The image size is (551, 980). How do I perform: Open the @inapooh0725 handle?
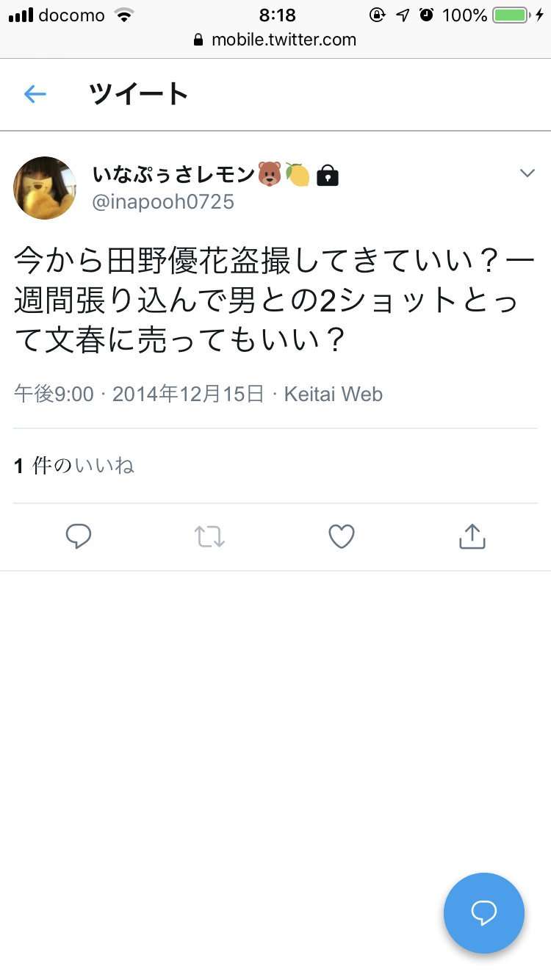pos(163,202)
